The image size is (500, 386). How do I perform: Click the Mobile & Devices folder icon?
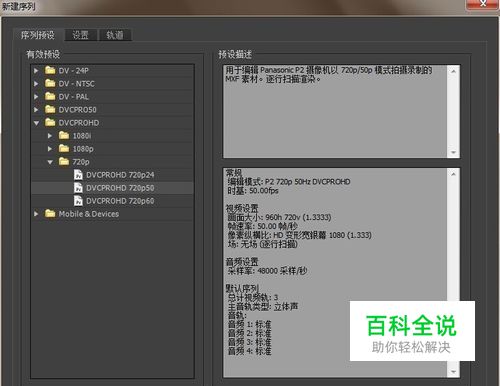tap(50, 213)
